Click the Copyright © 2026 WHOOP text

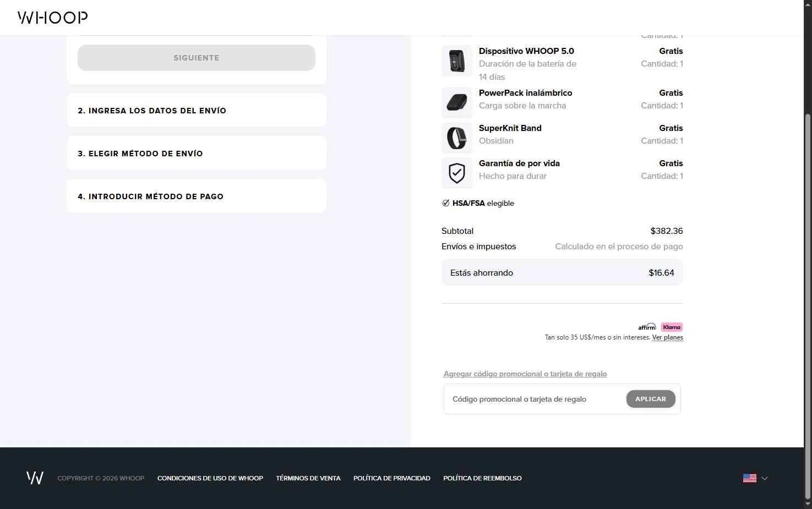click(x=101, y=478)
